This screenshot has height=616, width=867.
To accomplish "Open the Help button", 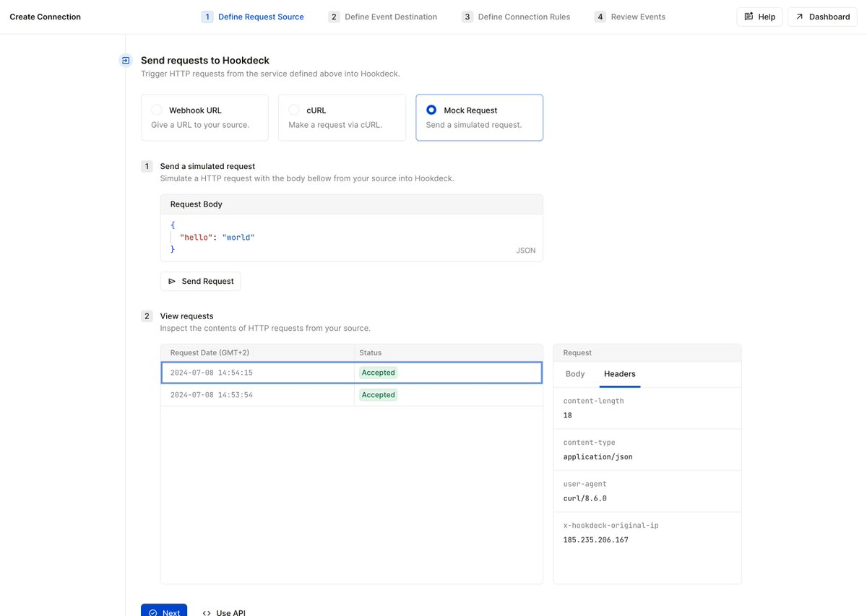I will 759,17.
